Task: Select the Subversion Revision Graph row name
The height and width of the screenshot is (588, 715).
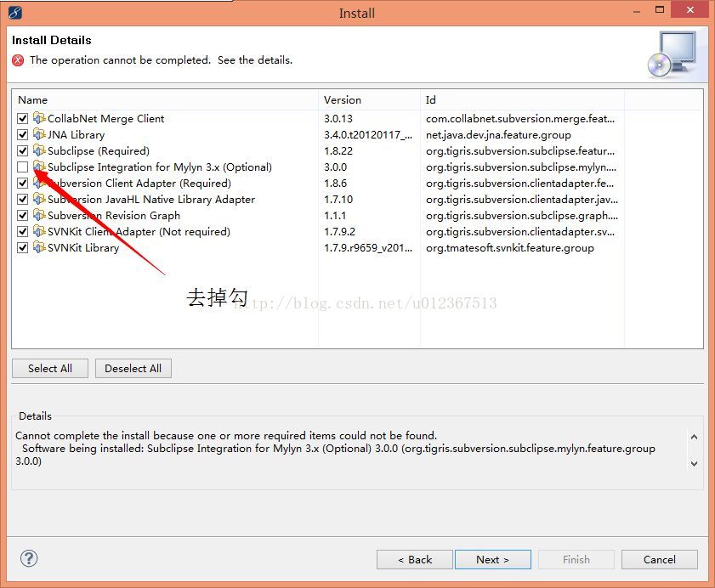Action: point(114,216)
